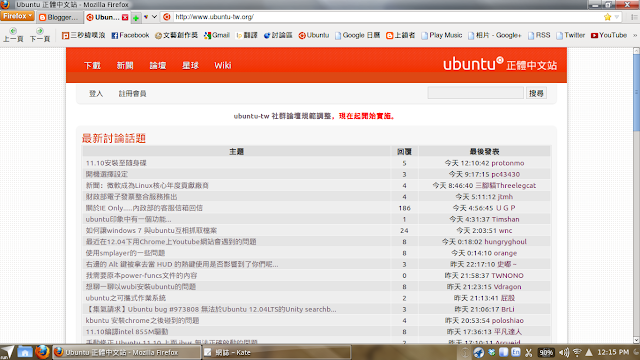Image resolution: width=640 pixels, height=360 pixels.
Task: Open the Twitter bookmark
Action: 571,36
